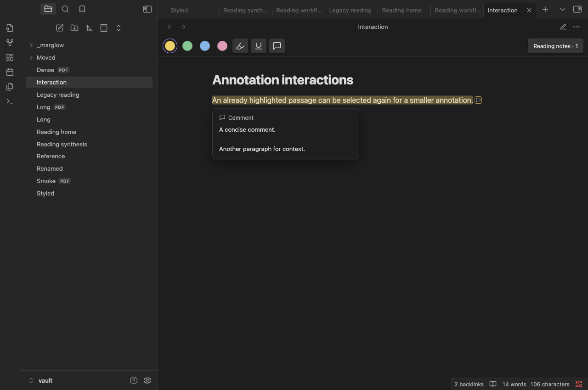
Task: Select the yellow highlight color
Action: click(x=170, y=46)
